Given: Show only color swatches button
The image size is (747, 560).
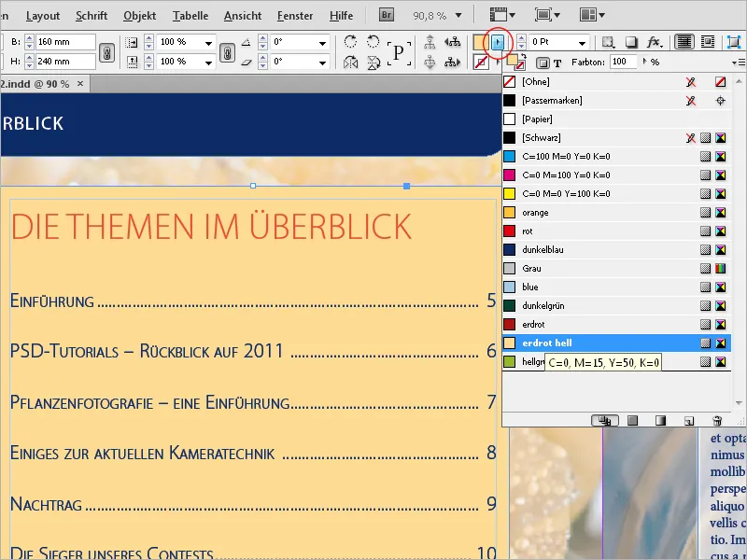Looking at the screenshot, I should click(633, 421).
